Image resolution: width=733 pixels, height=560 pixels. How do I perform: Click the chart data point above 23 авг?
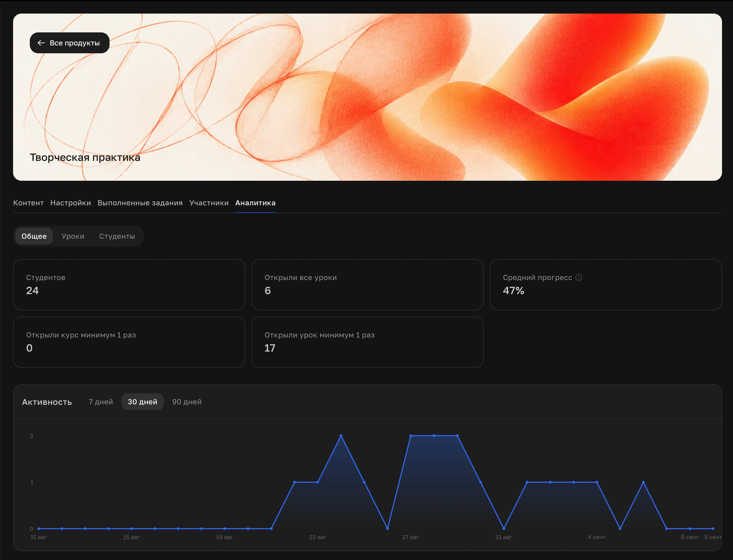pos(318,482)
